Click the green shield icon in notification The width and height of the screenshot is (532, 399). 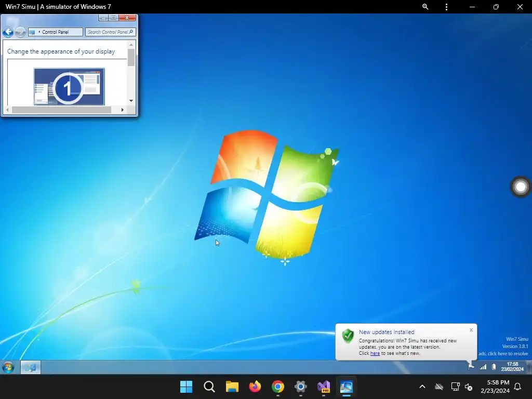348,336
